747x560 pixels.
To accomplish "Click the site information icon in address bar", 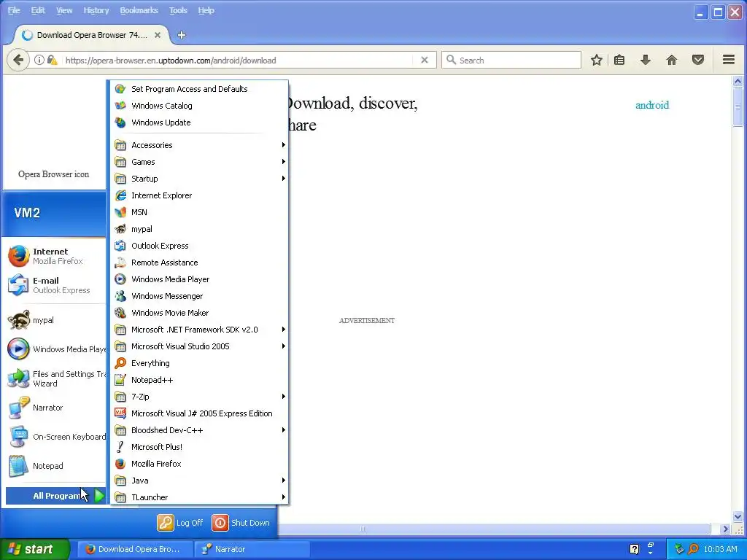I will [39, 60].
